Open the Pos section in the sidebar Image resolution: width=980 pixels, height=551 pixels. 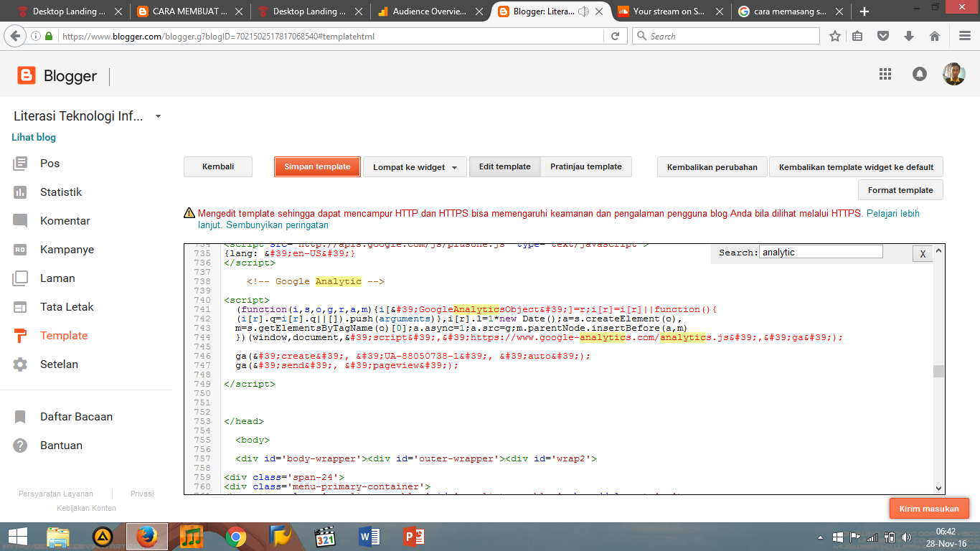coord(50,164)
